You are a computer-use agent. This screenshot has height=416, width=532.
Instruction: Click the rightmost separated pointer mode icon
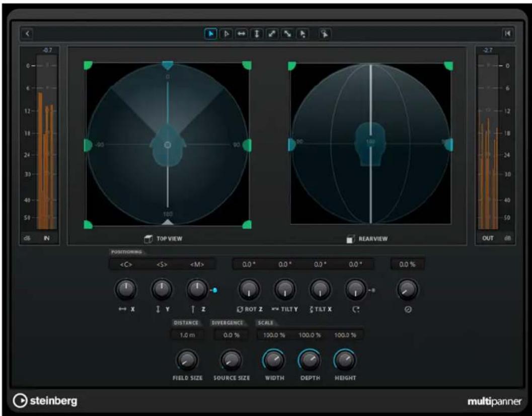[x=325, y=34]
